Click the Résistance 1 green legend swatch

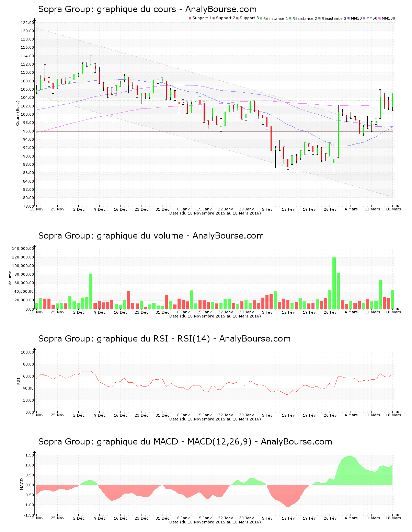point(261,18)
